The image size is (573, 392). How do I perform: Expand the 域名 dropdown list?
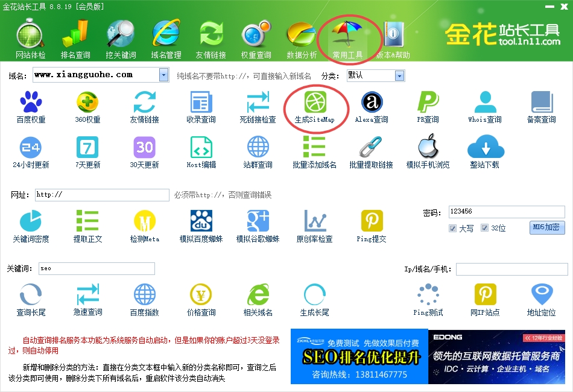click(x=163, y=75)
